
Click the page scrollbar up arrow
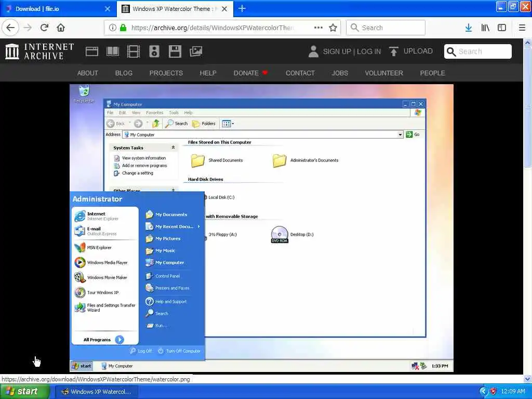point(528,43)
